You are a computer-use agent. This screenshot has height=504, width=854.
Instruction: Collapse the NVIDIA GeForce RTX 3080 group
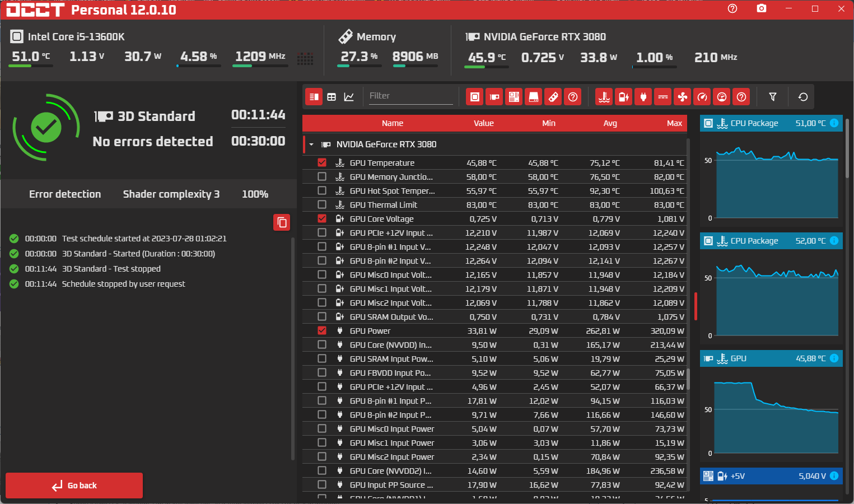311,144
